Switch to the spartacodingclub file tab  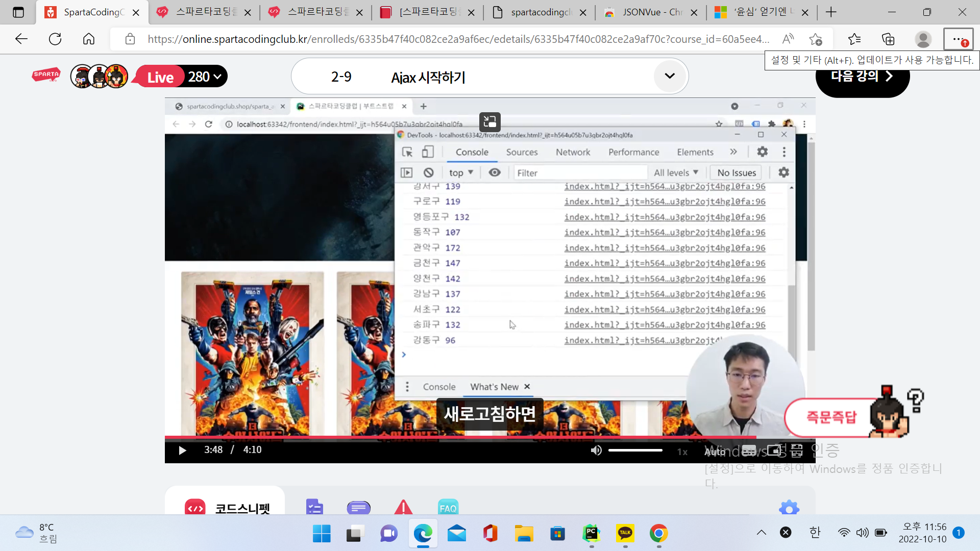tap(539, 12)
